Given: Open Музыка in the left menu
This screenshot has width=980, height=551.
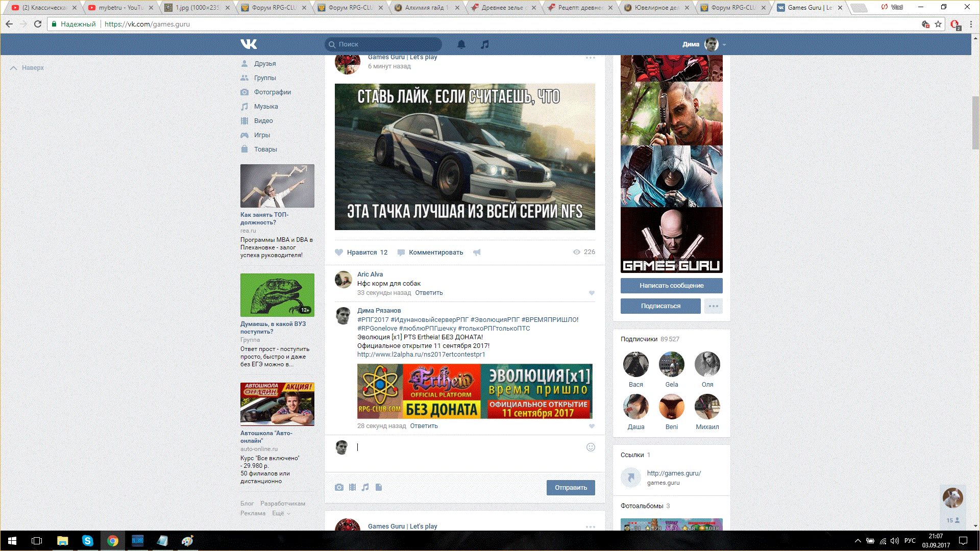Looking at the screenshot, I should pos(266,107).
